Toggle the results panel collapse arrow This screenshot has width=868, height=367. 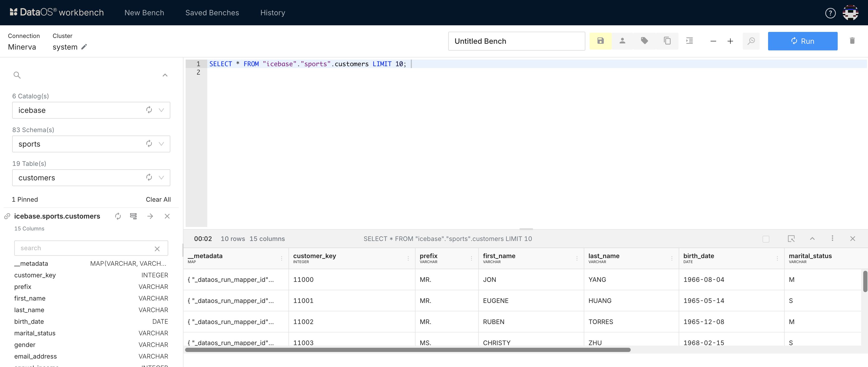click(x=812, y=239)
